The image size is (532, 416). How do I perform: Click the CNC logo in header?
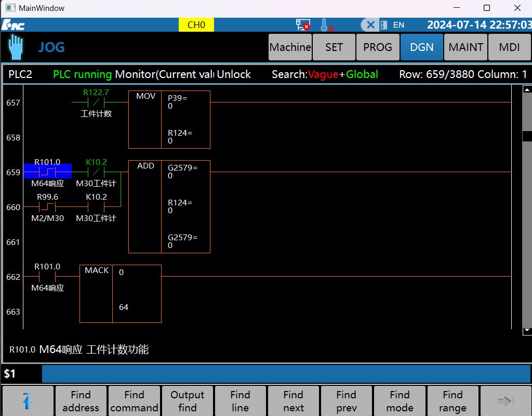tap(13, 25)
